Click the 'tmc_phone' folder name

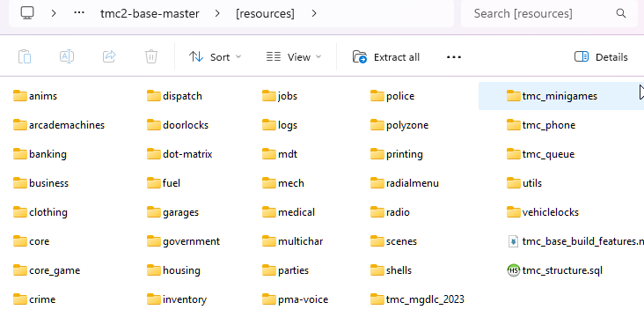click(x=549, y=125)
